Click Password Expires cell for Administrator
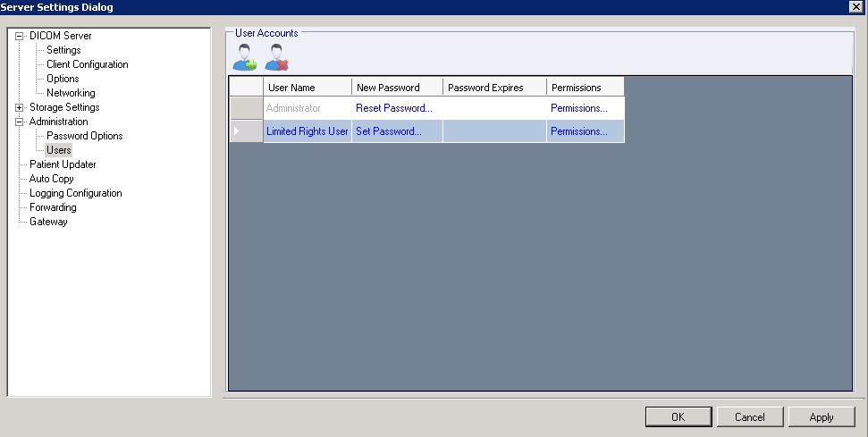Viewport: 868px width, 437px height. coord(495,108)
